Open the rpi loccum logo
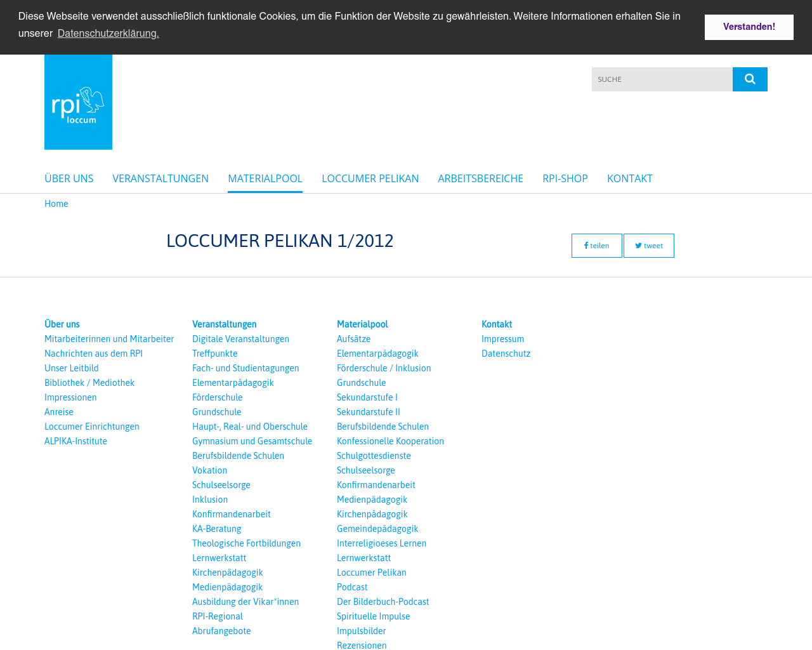Image resolution: width=812 pixels, height=650 pixels. pyautogui.click(x=78, y=102)
